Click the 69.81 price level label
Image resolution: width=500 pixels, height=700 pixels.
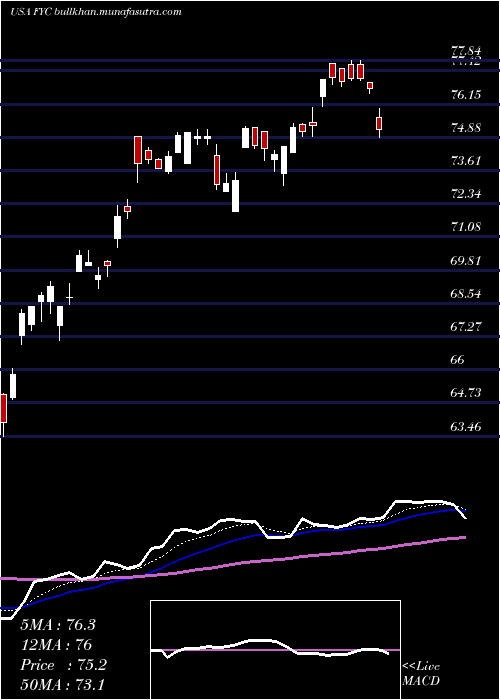click(x=466, y=261)
